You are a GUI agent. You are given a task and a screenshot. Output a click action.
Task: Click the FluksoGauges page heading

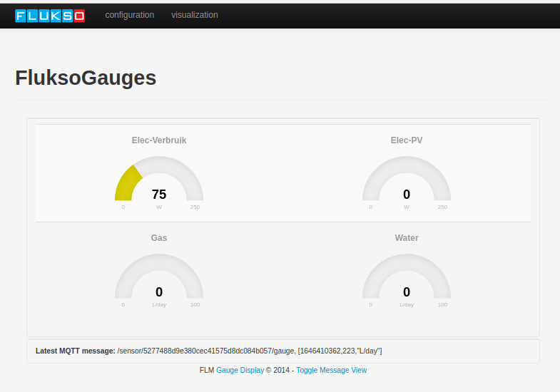pos(86,78)
